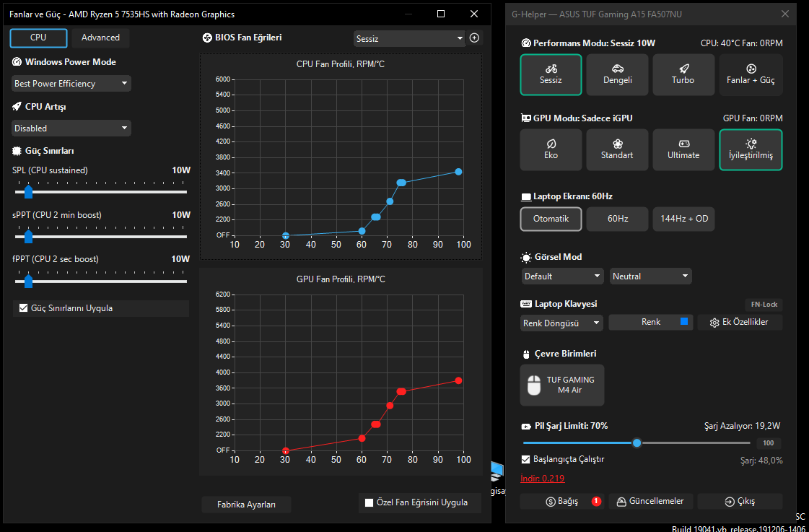Open the İndir: 0.219 download link
This screenshot has width=809, height=532.
click(542, 479)
